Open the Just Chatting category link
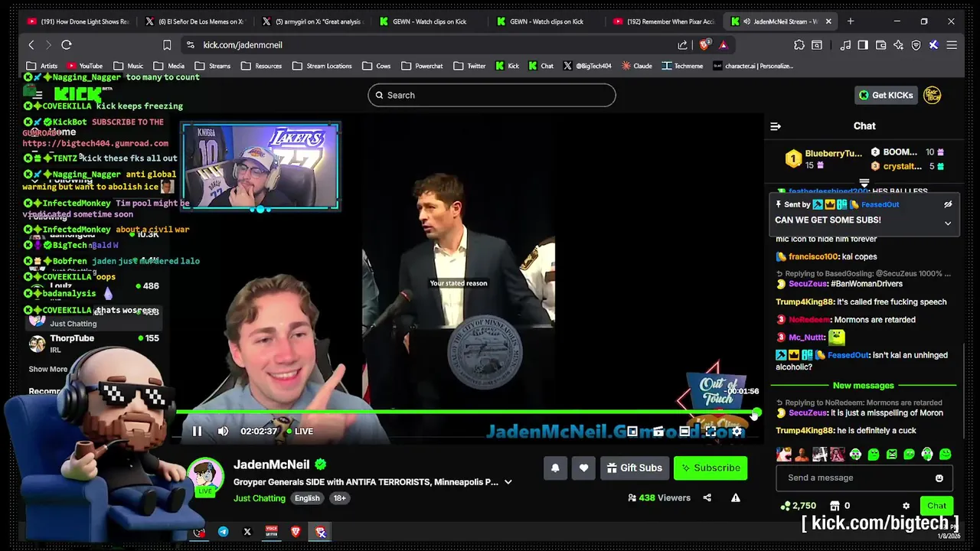 point(259,498)
